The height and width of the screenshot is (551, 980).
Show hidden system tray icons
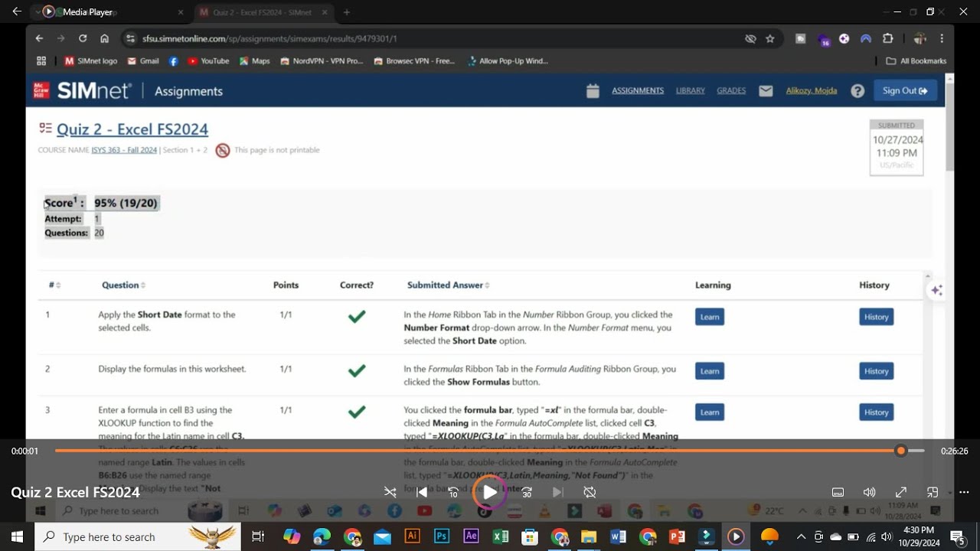tap(801, 536)
